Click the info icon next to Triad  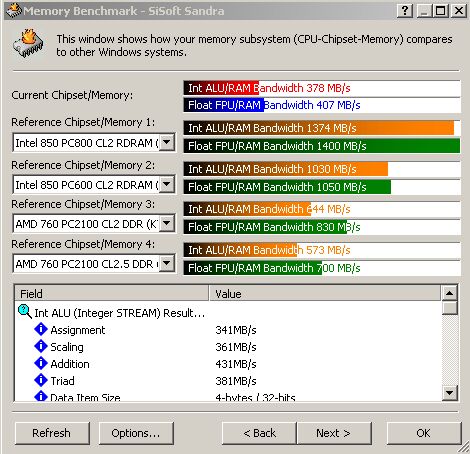41,380
